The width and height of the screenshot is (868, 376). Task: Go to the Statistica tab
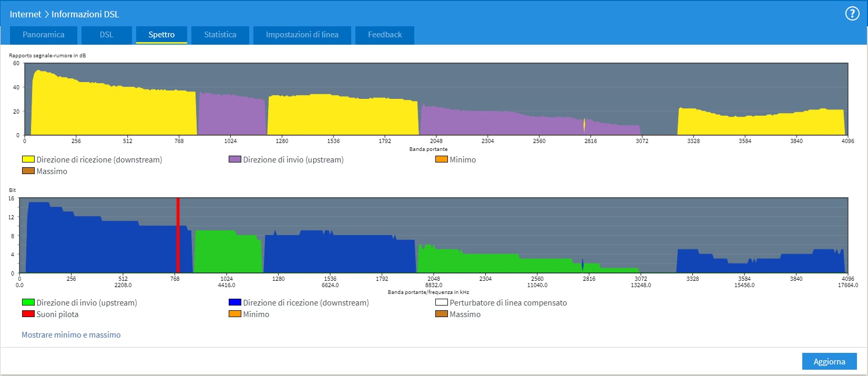point(220,35)
